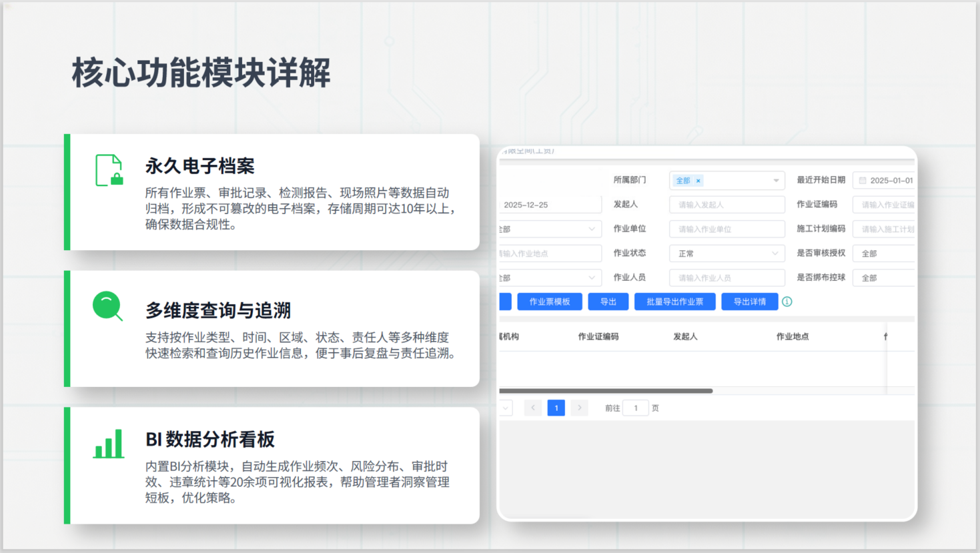Go to the previous page with left chevron
The image size is (980, 553).
(x=533, y=408)
